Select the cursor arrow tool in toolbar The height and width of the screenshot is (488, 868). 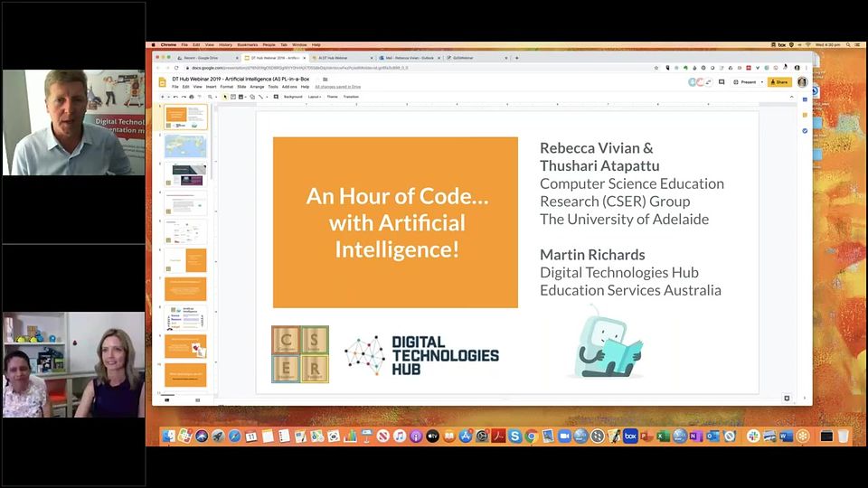point(226,97)
